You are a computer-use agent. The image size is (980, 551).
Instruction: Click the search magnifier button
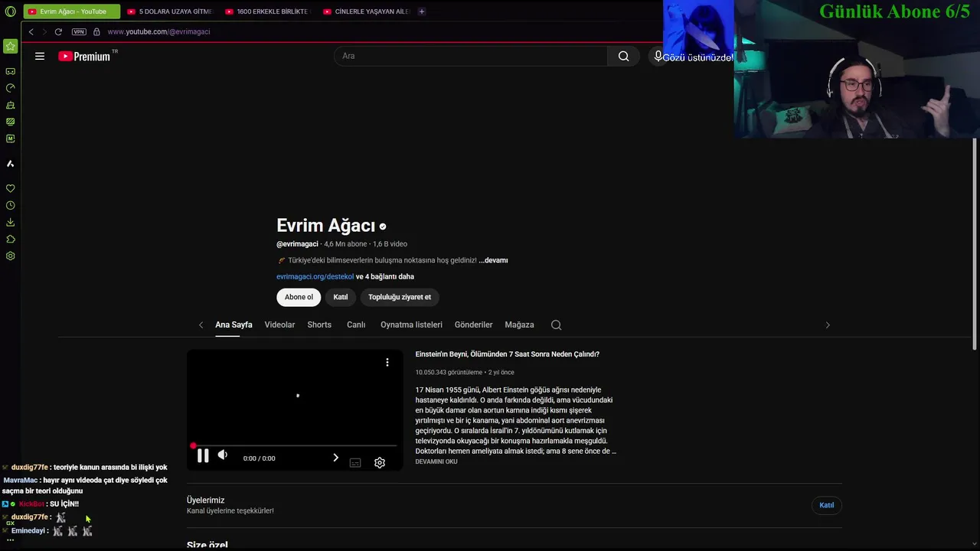(624, 56)
